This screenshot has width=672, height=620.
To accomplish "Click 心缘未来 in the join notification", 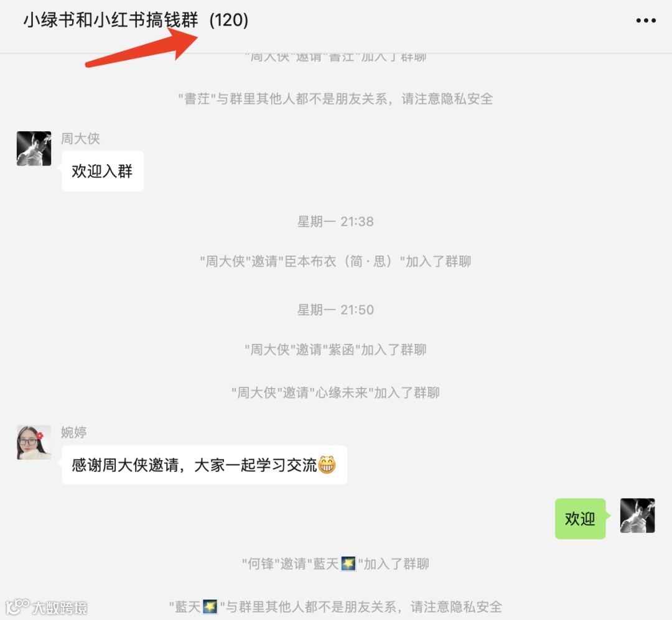I will pyautogui.click(x=342, y=392).
